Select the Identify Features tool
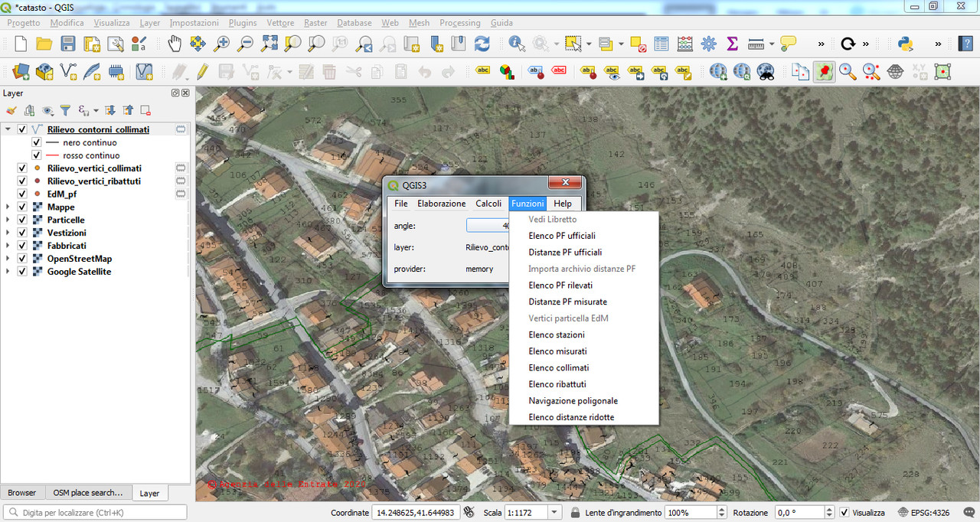The height and width of the screenshot is (522, 980). click(517, 44)
